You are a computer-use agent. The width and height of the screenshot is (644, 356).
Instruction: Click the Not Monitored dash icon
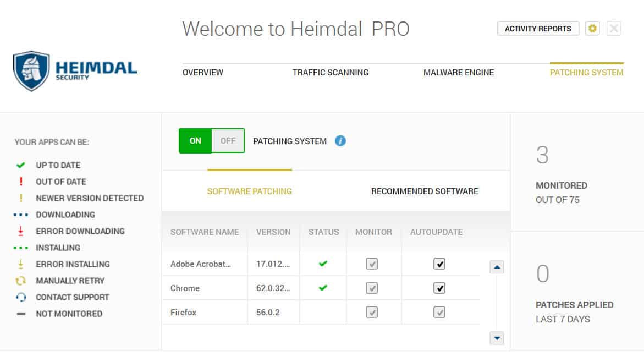21,314
